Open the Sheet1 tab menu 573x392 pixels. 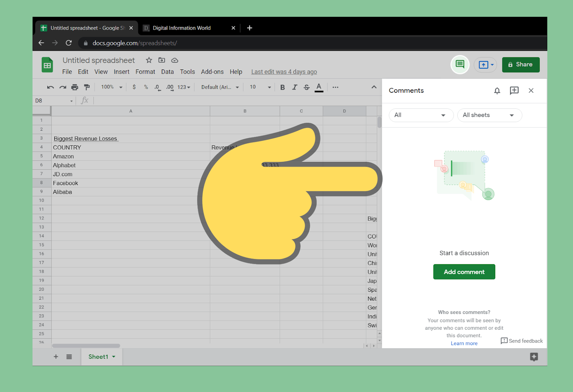(x=114, y=357)
